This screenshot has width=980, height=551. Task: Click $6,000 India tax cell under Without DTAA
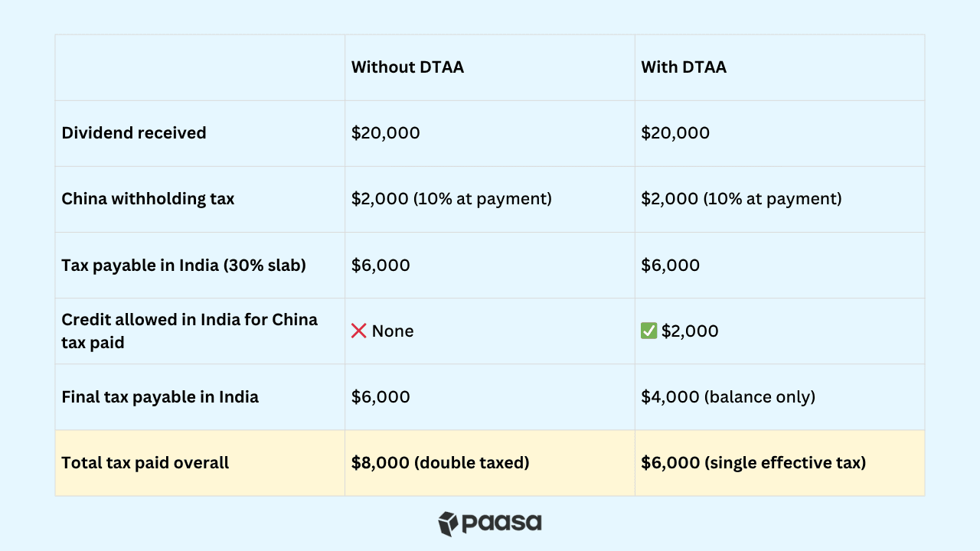381,266
